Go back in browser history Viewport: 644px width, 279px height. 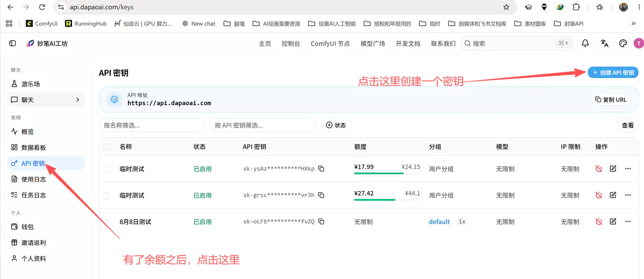tap(10, 7)
